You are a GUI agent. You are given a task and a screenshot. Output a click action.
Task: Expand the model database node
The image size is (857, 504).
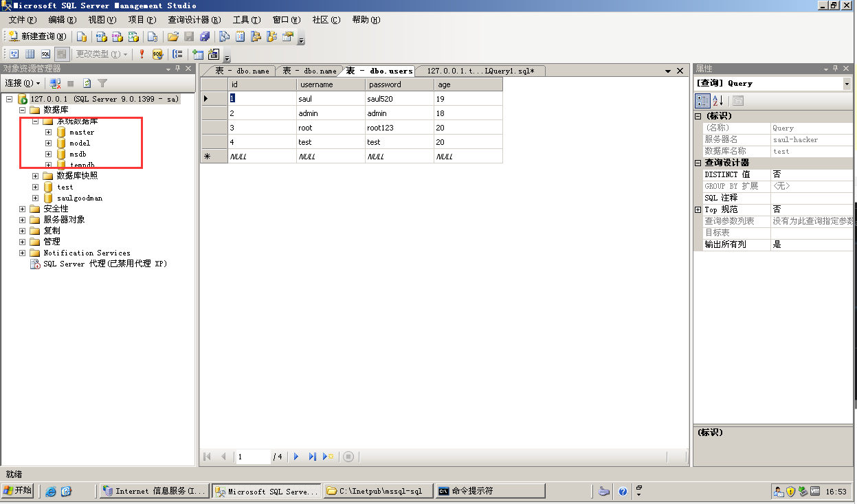(48, 143)
